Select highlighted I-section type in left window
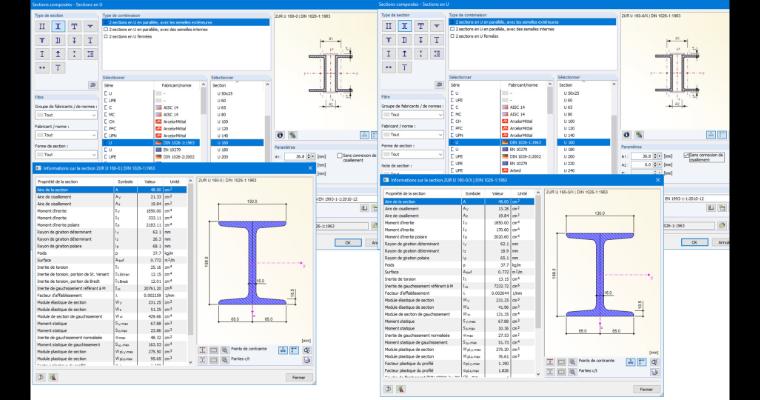The height and width of the screenshot is (400, 760). pyautogui.click(x=58, y=26)
